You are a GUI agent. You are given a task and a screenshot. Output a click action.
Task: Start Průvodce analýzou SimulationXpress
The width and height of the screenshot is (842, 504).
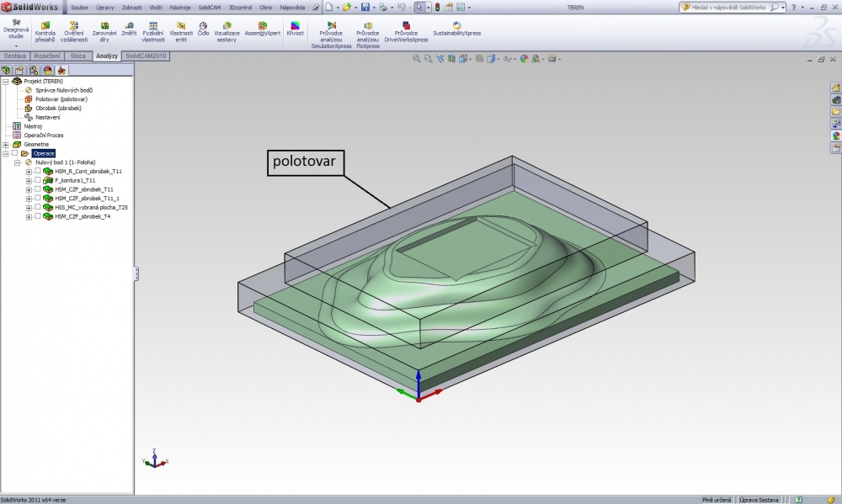click(x=331, y=35)
